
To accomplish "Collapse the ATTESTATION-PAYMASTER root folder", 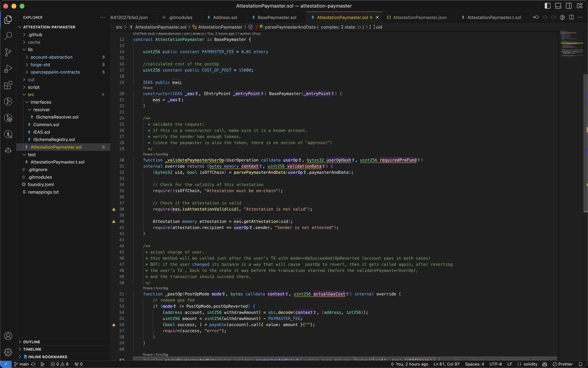I will [63, 27].
